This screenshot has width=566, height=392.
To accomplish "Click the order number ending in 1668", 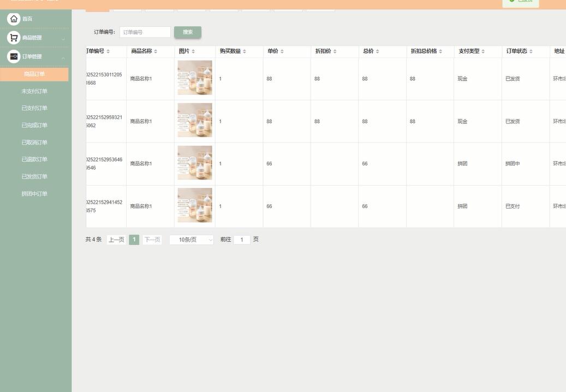I will click(104, 79).
